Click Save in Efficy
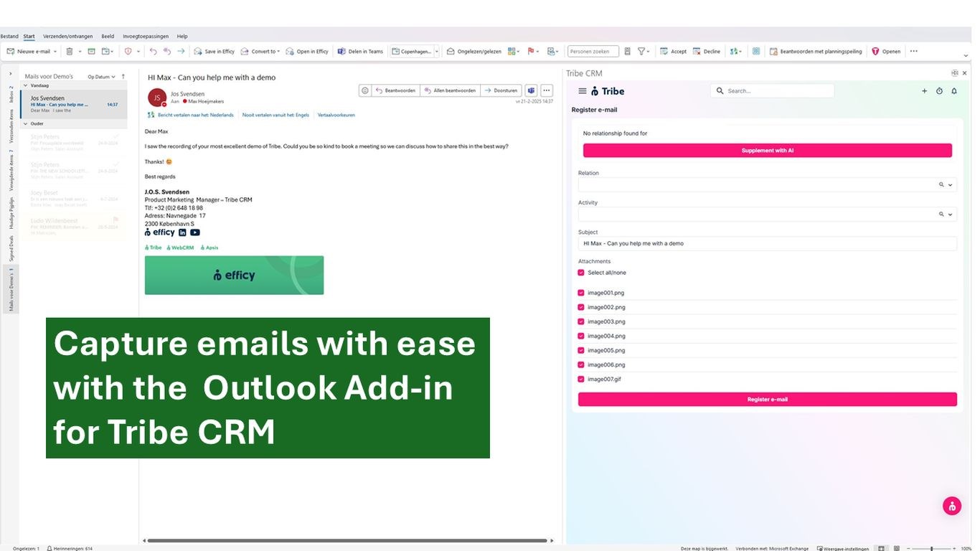Image resolution: width=980 pixels, height=551 pixels. 214,52
